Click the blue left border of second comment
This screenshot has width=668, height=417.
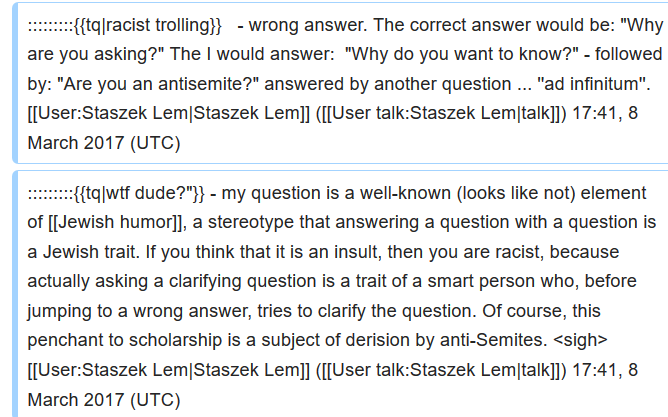15,294
